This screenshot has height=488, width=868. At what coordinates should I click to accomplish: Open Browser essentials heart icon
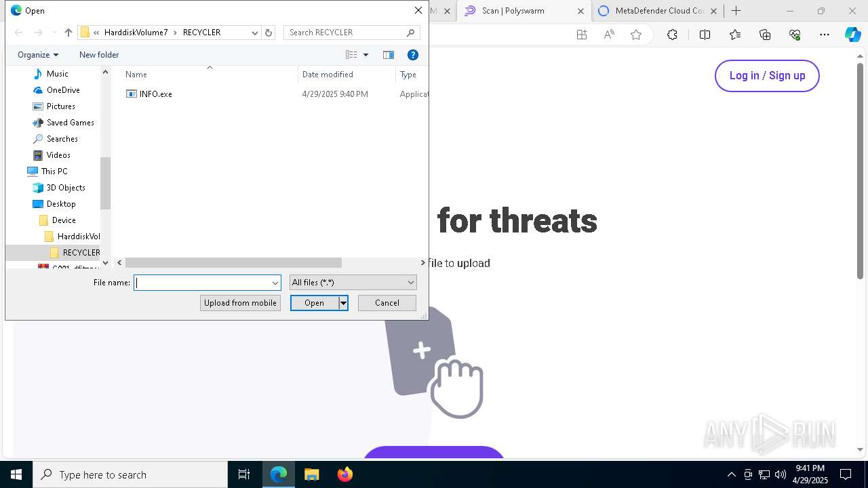coord(795,35)
